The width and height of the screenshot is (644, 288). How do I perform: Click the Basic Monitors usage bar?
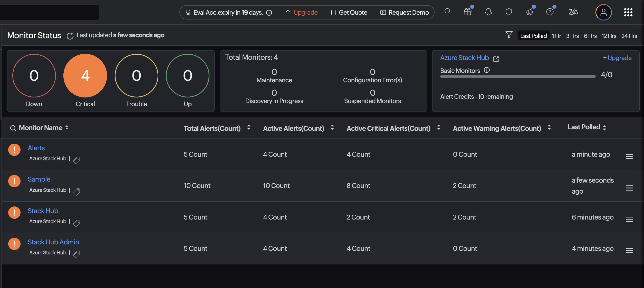(x=518, y=76)
